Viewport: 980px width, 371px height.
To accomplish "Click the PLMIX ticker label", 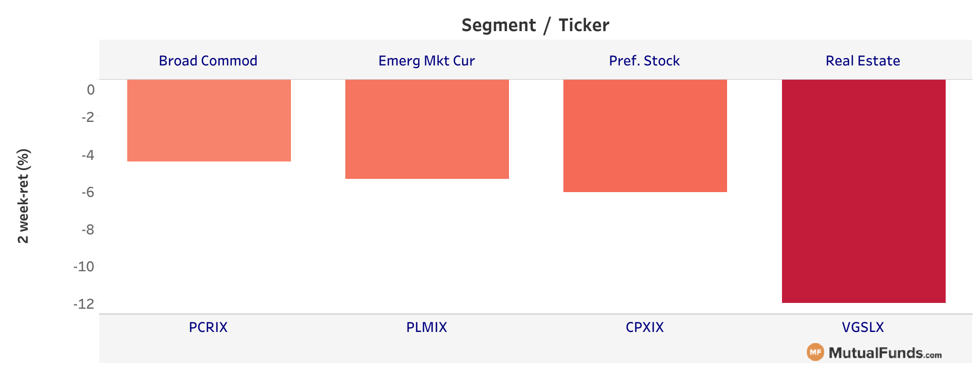I will tap(427, 327).
